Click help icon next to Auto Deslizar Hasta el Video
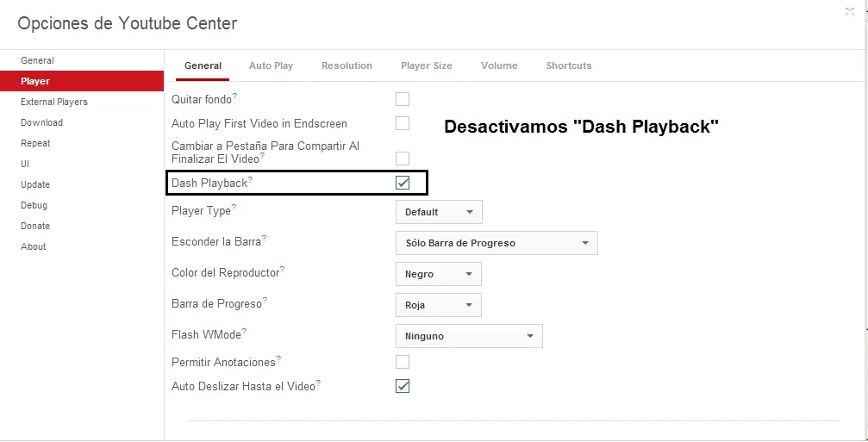The image size is (868, 442). (x=318, y=383)
